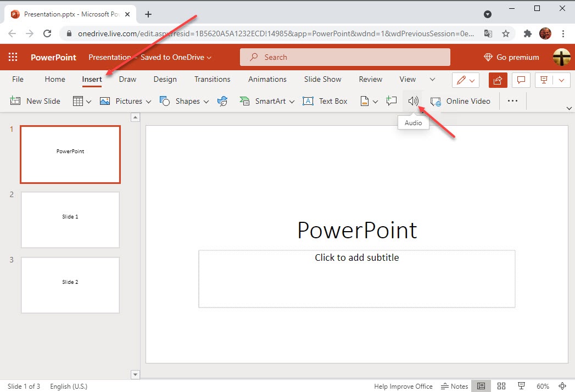This screenshot has width=575, height=392.
Task: Start presenting with the Present icon
Action: point(544,80)
